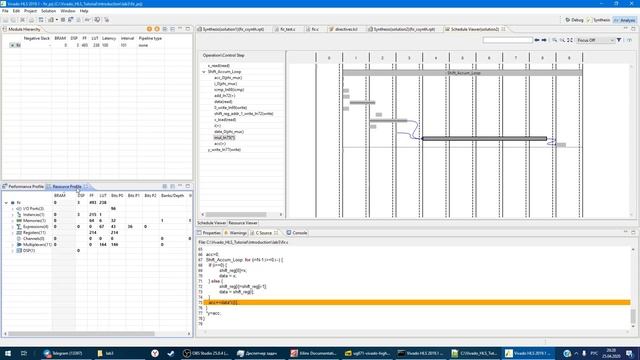Zoom in on the schedule viewer
This screenshot has width=640, height=360.
(x=555, y=40)
